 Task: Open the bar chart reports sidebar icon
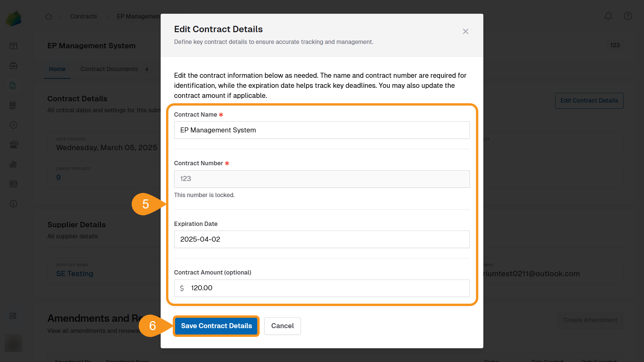[x=13, y=164]
